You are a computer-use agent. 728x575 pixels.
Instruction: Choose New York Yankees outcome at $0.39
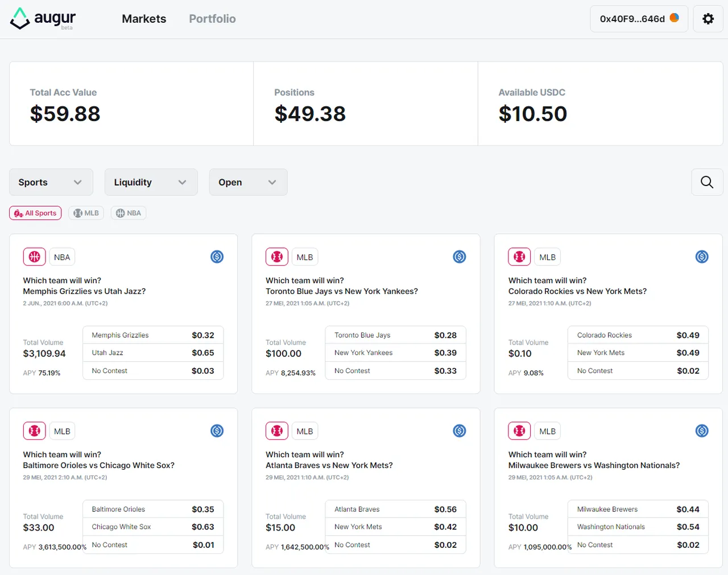395,353
